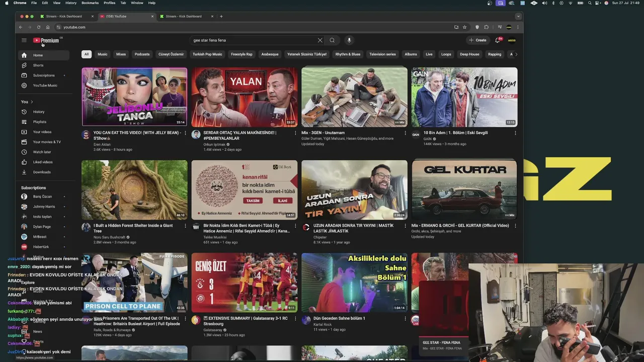
Task: Open the account avatar menu
Action: (512, 40)
